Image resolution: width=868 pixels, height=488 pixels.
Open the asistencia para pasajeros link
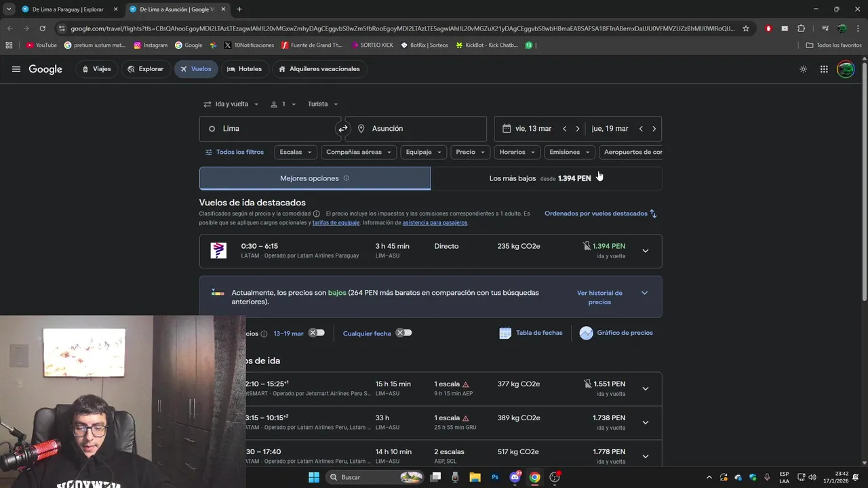435,223
